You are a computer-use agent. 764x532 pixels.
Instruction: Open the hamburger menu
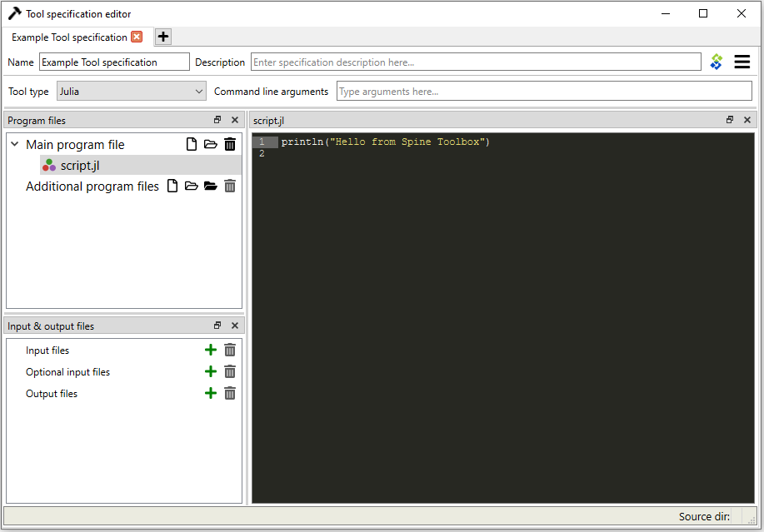click(x=742, y=62)
